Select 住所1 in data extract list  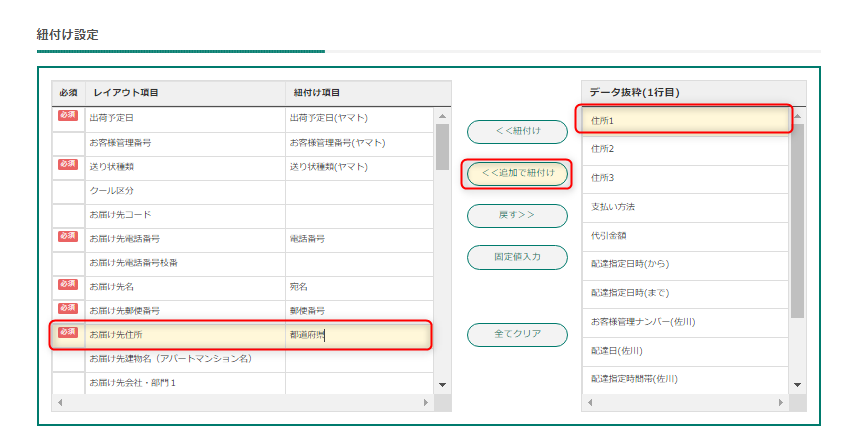[x=685, y=121]
